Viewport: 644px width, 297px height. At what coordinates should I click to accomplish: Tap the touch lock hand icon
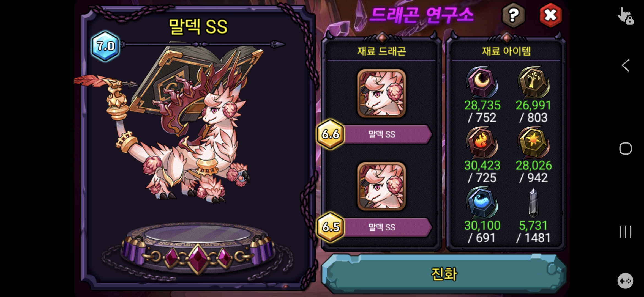pyautogui.click(x=625, y=16)
